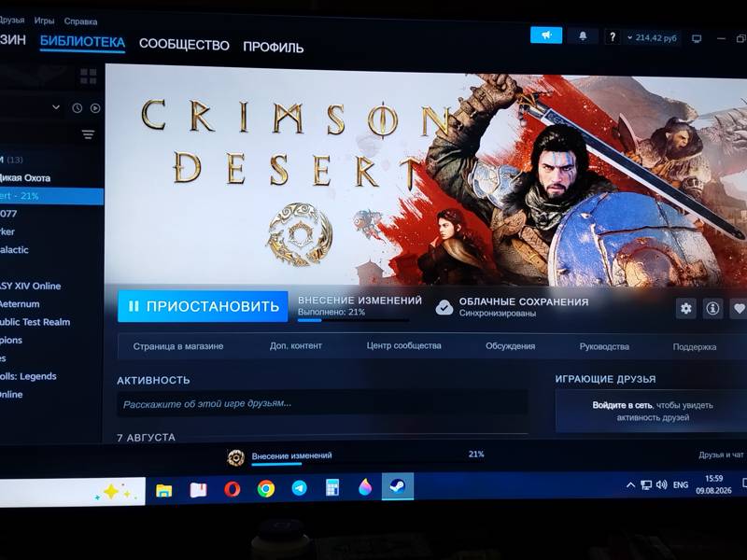Viewport: 747px width, 560px height.
Task: Open the Друзья menu
Action: (x=11, y=20)
